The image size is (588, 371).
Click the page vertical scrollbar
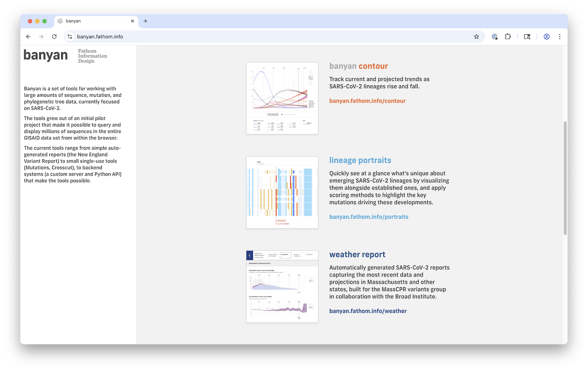coord(565,178)
